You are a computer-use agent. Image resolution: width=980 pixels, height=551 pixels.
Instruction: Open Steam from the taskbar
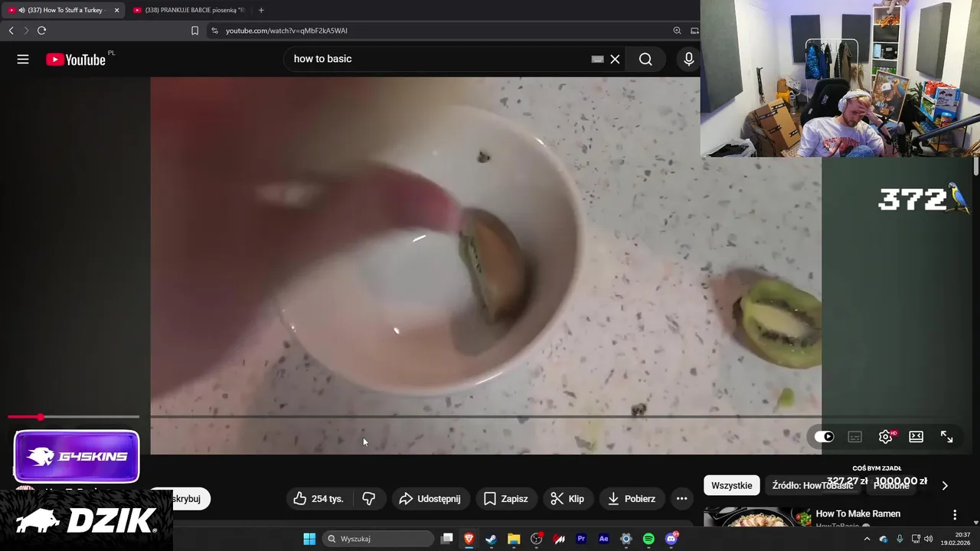491,539
